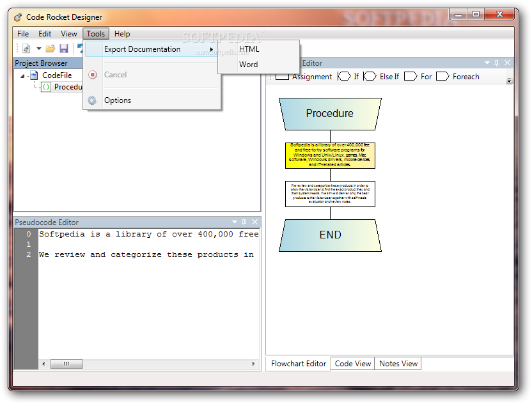Image resolution: width=532 pixels, height=404 pixels.
Task: Click the Options entry in Tools menu
Action: (118, 100)
